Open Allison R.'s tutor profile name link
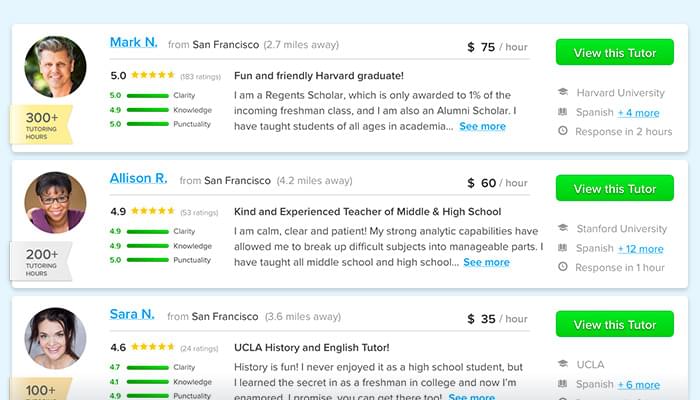The width and height of the screenshot is (700, 400). (x=138, y=179)
